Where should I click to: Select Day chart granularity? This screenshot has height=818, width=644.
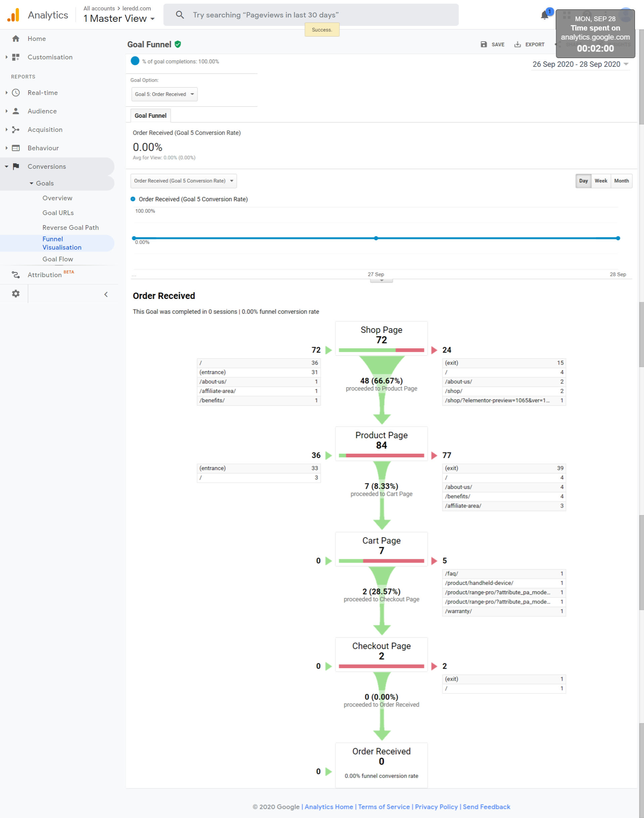coord(583,181)
